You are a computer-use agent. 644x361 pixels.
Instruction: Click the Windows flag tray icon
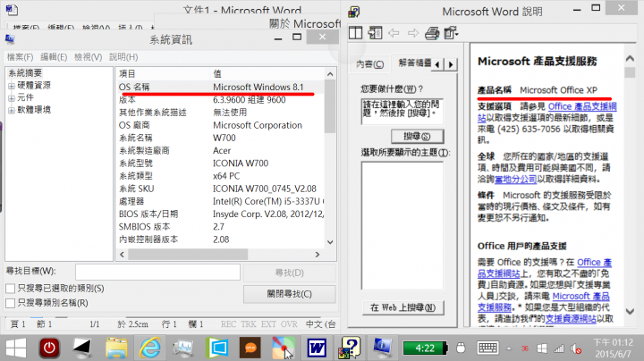pos(542,348)
